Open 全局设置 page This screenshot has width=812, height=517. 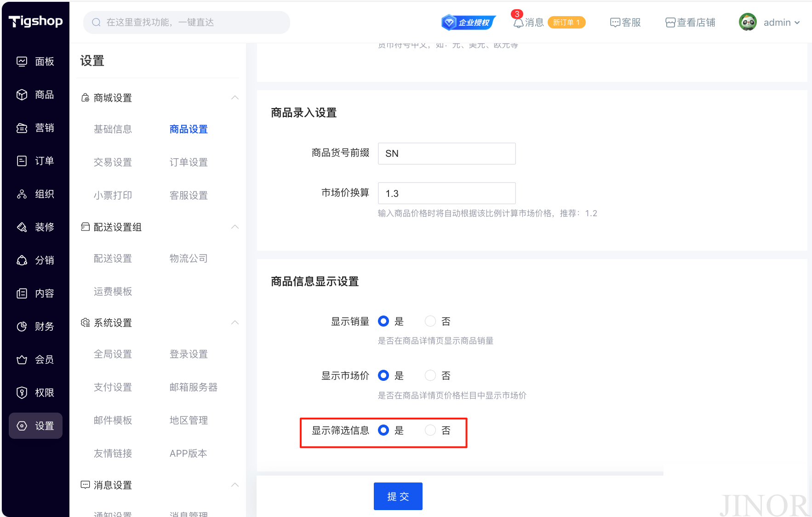[x=113, y=354]
